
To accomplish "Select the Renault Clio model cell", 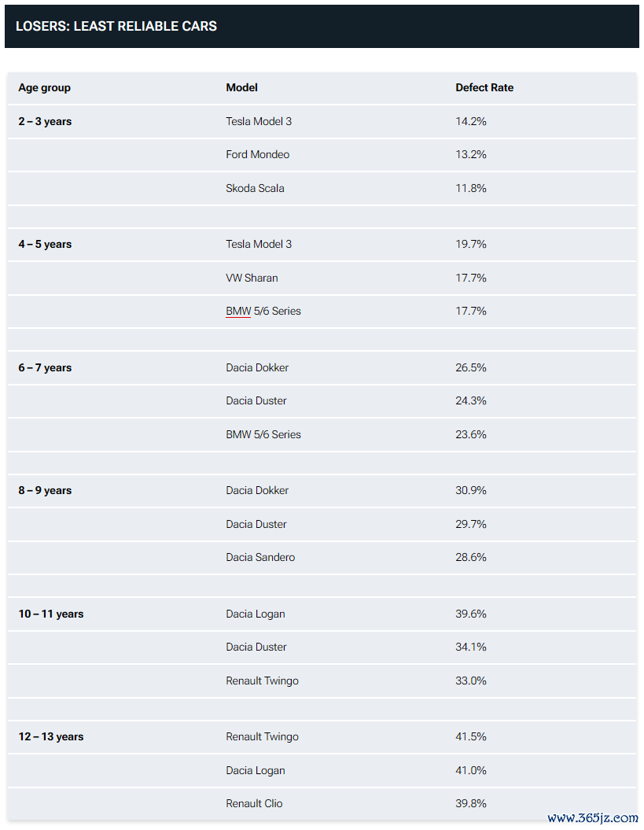I will 255,803.
